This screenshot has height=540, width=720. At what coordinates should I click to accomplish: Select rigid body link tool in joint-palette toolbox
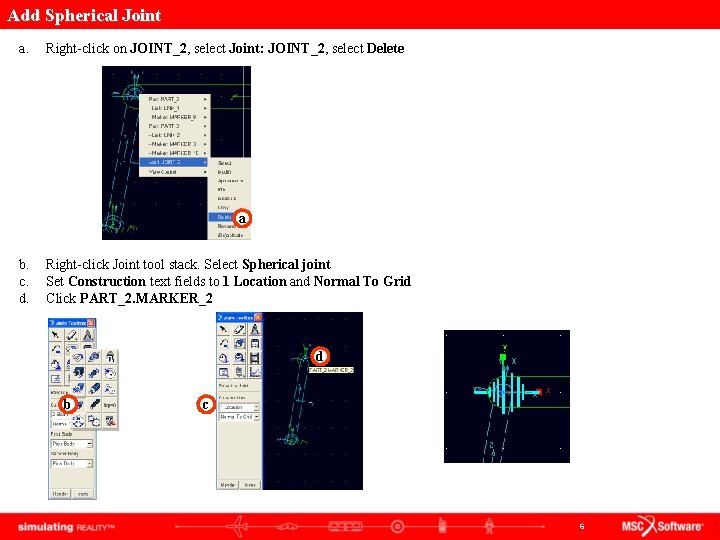pos(72,335)
